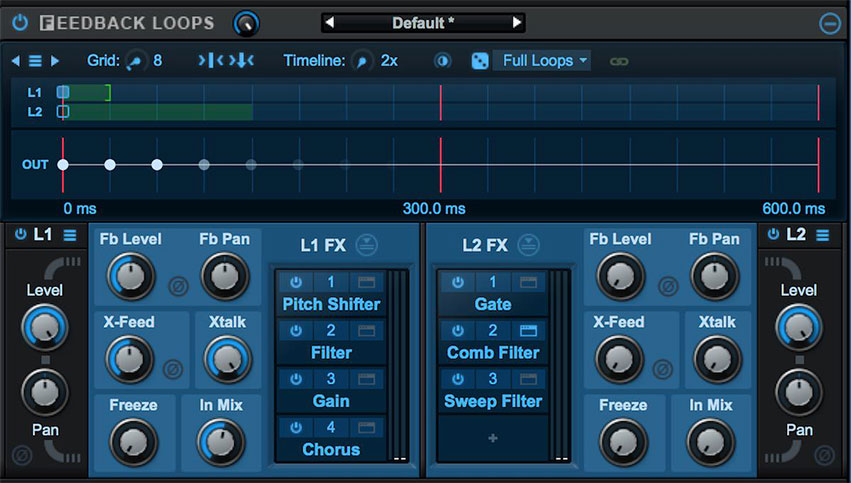This screenshot has height=483, width=851.
Task: Open the L1 loop menu icon
Action: pyautogui.click(x=70, y=235)
